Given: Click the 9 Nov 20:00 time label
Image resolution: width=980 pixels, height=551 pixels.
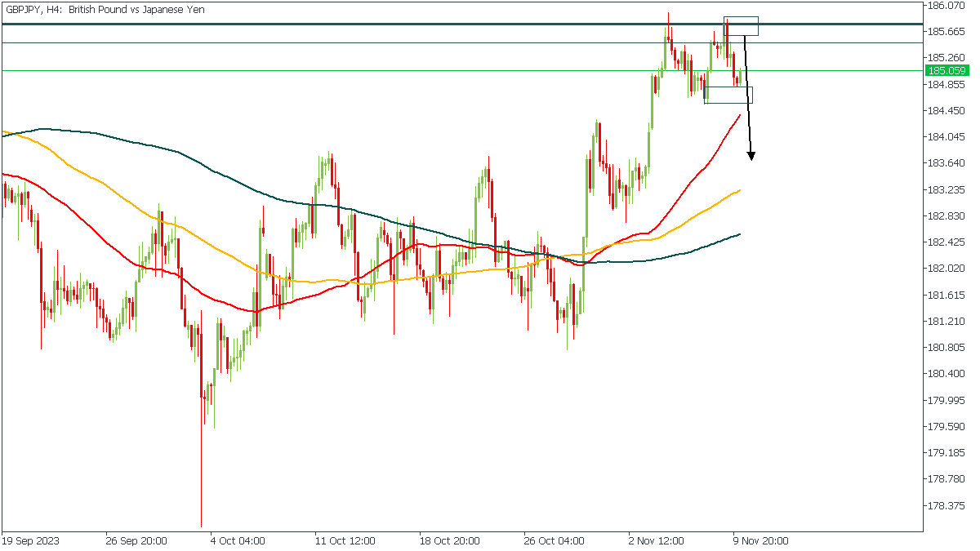Looking at the screenshot, I should pos(760,540).
